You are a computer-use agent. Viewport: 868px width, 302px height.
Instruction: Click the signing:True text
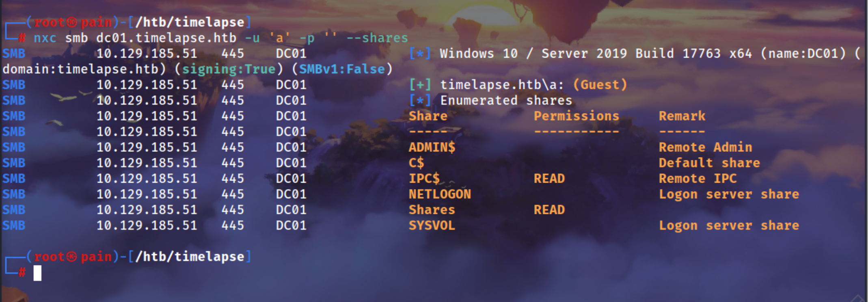tap(229, 69)
